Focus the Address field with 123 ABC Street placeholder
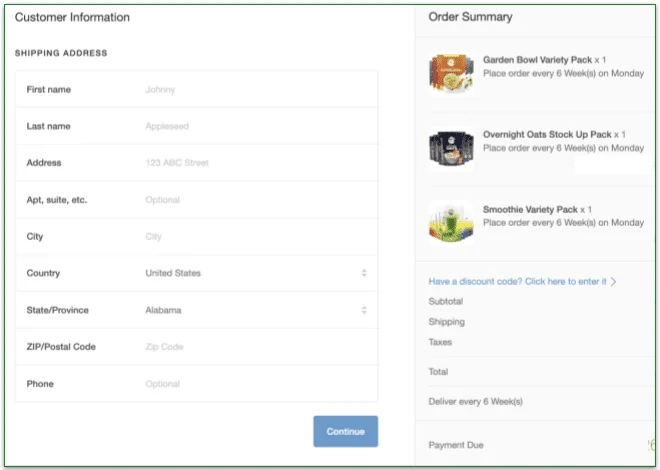660x470 pixels. (196, 163)
